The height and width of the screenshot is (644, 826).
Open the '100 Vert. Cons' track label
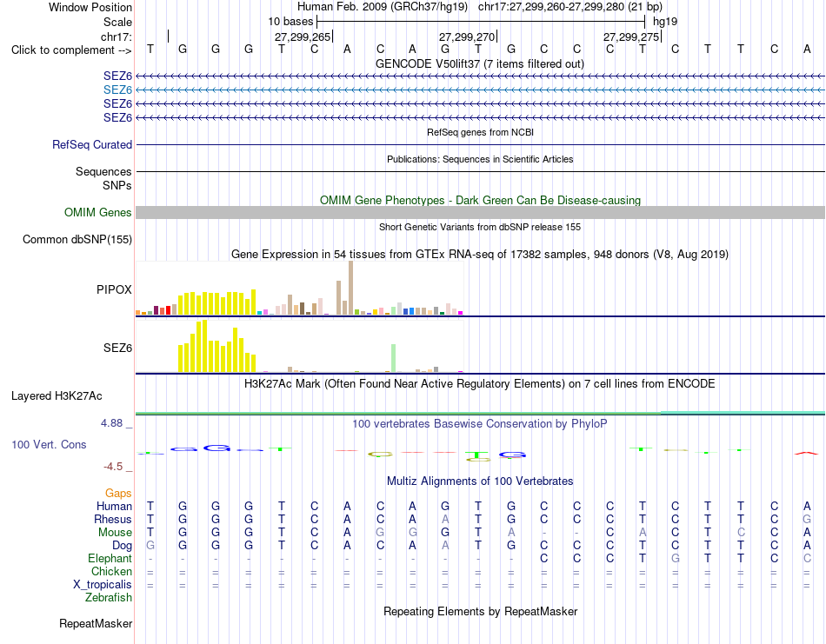pos(49,444)
